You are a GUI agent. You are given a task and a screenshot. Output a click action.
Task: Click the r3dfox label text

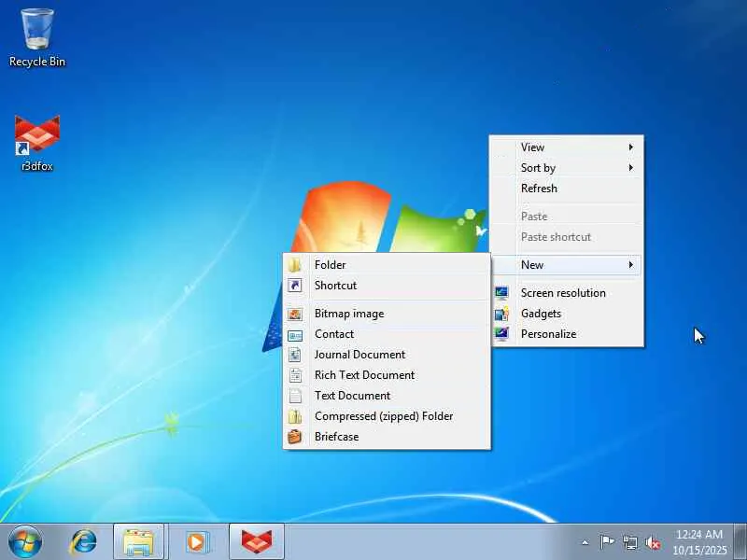pos(37,166)
